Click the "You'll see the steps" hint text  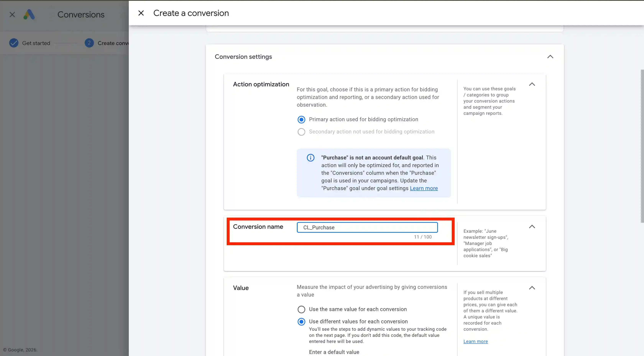(x=378, y=335)
